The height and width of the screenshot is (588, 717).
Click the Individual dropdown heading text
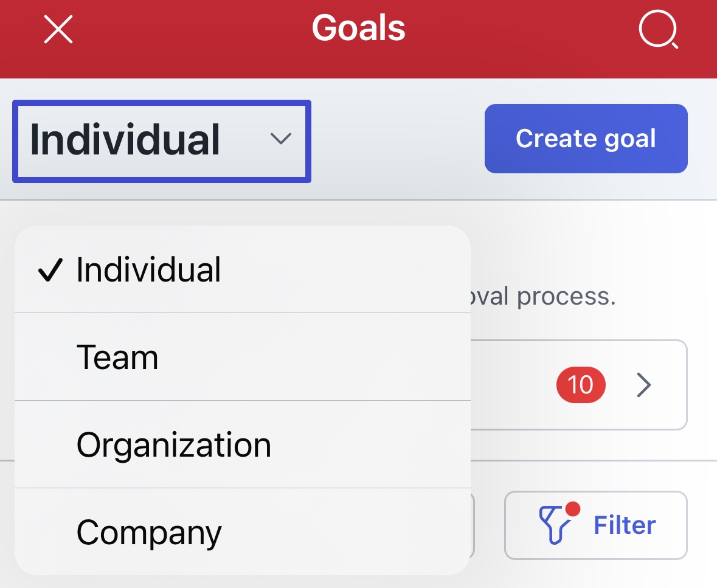pos(125,140)
